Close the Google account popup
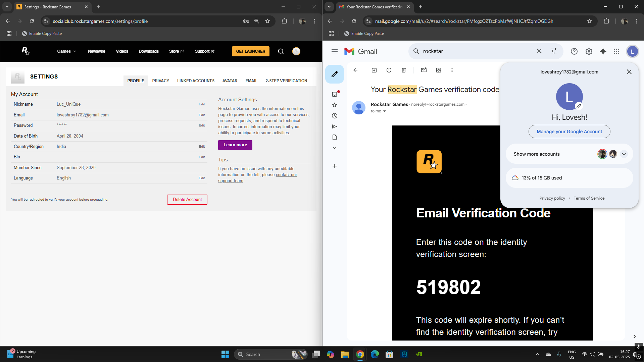Viewport: 644px width, 362px height. point(629,72)
